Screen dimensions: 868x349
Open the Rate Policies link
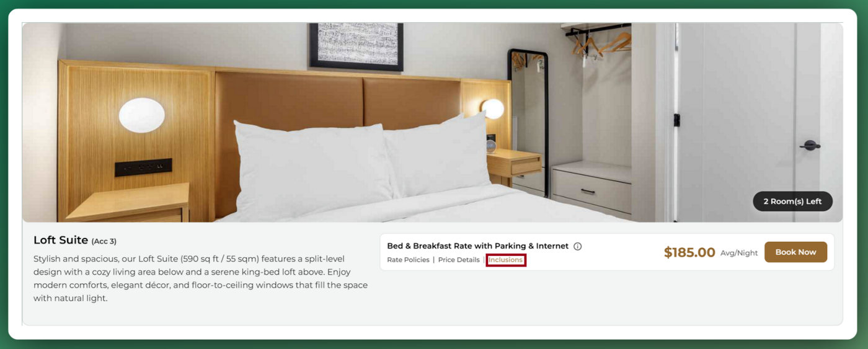(408, 260)
